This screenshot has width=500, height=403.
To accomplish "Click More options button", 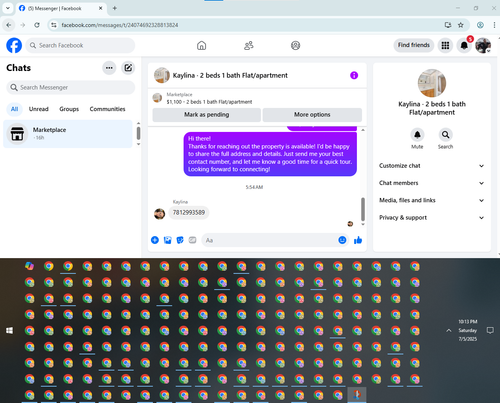I will tap(312, 115).
